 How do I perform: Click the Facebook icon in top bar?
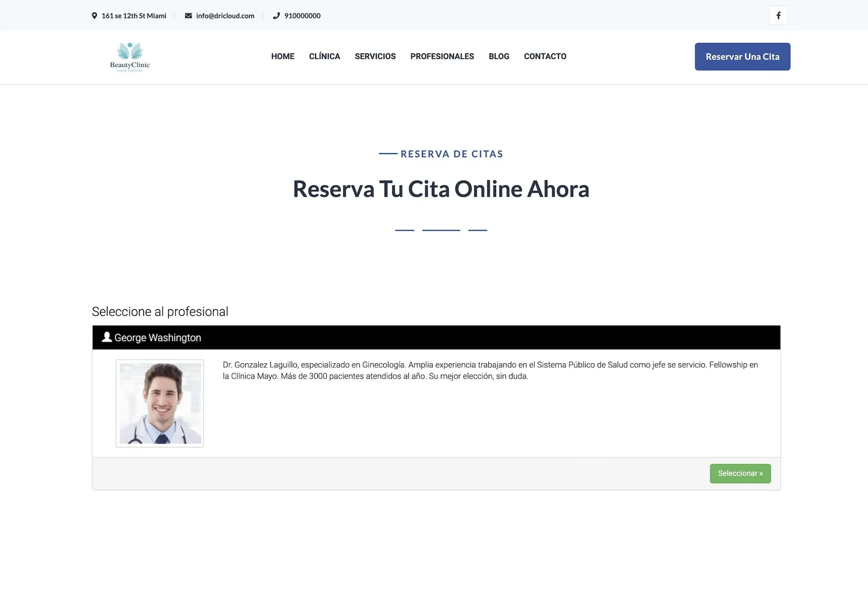[x=778, y=15]
